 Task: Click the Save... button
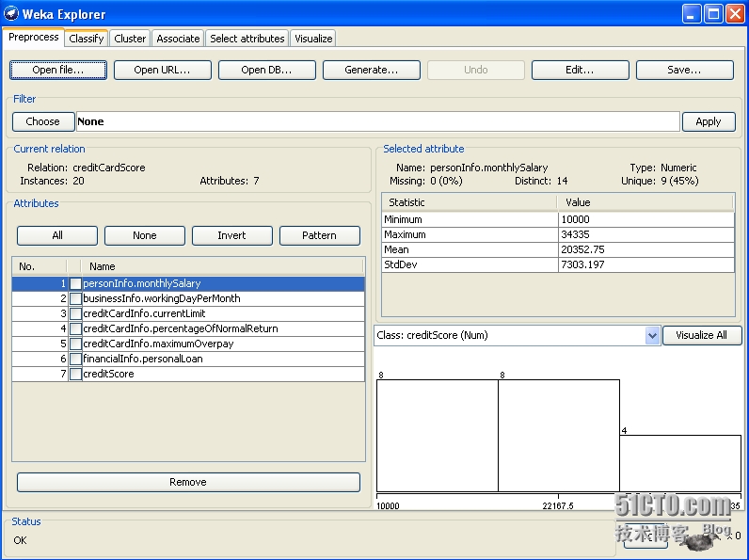[x=684, y=70]
